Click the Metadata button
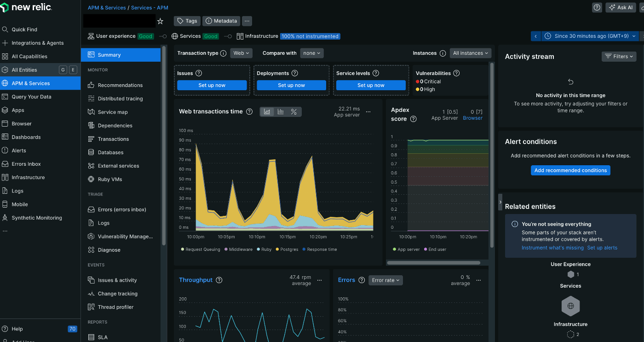The height and width of the screenshot is (342, 644). [x=221, y=21]
